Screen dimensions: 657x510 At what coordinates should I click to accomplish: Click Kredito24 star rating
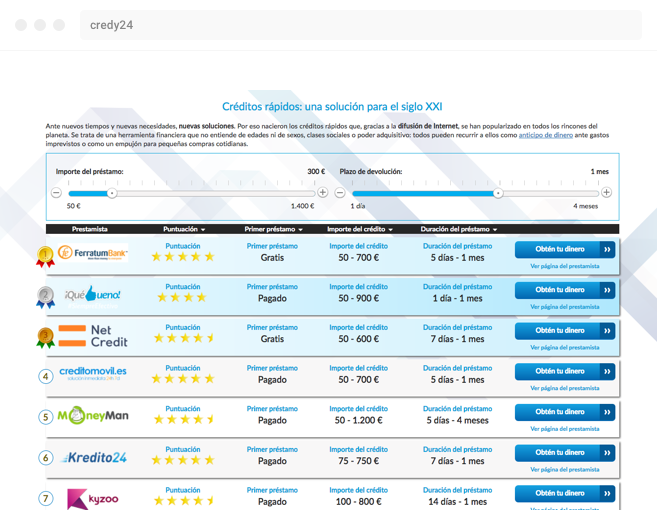point(183,460)
